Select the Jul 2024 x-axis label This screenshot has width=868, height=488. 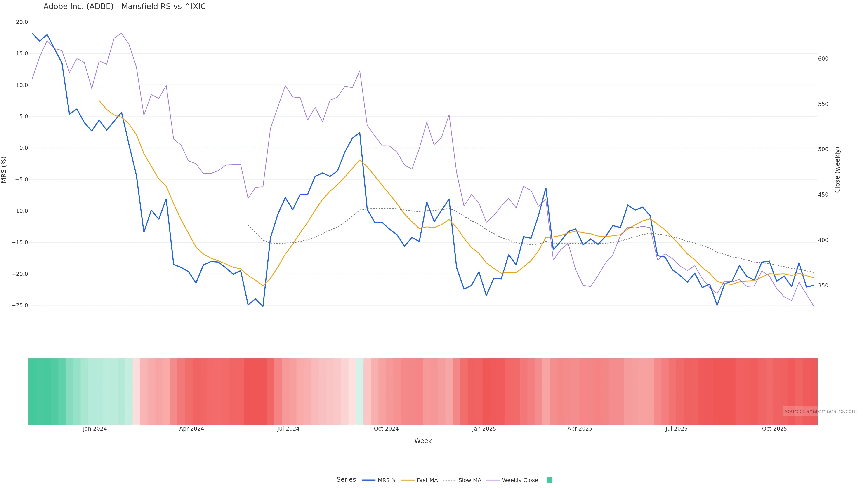tap(288, 429)
